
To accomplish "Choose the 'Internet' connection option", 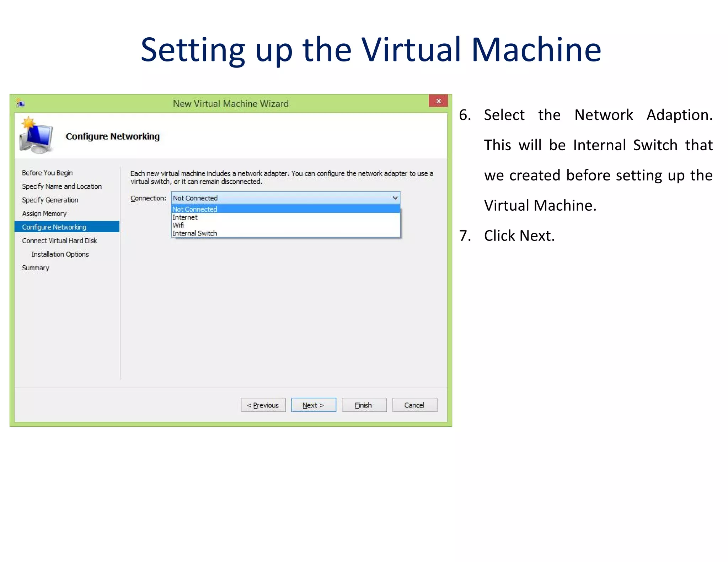I will pyautogui.click(x=285, y=217).
